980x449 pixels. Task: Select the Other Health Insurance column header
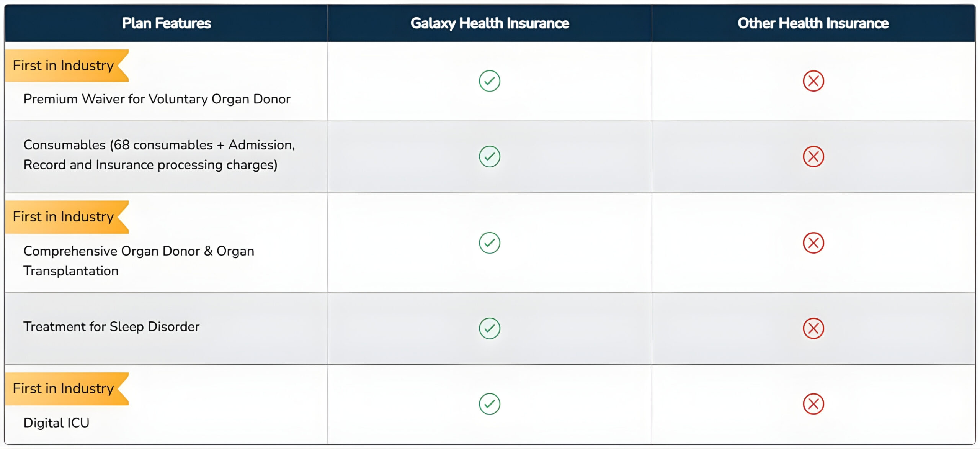tap(813, 23)
